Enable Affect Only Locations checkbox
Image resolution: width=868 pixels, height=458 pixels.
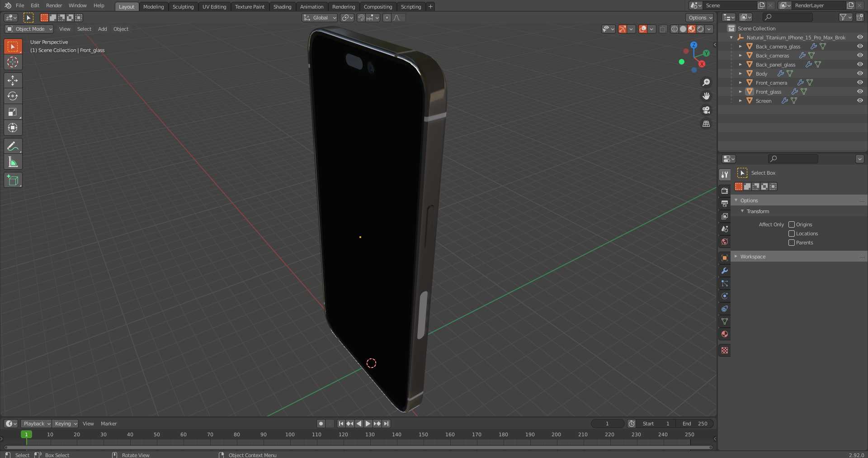[x=792, y=234]
